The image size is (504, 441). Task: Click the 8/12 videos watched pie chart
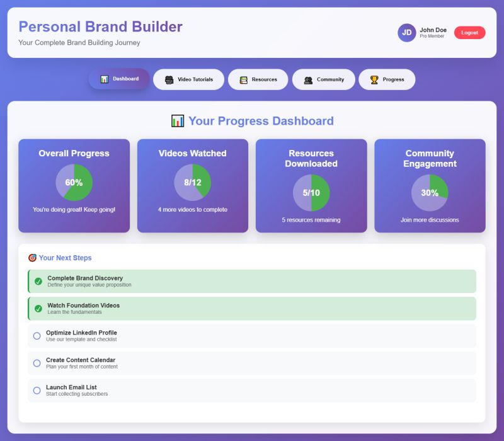pos(193,183)
